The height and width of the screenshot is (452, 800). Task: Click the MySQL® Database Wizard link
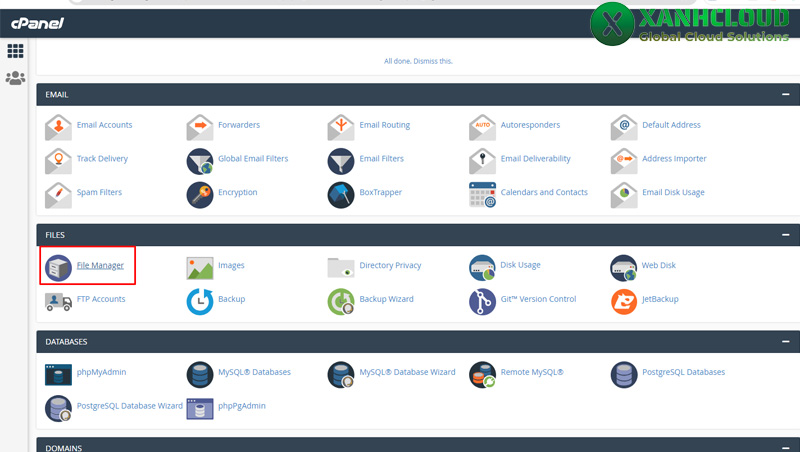[x=407, y=372]
